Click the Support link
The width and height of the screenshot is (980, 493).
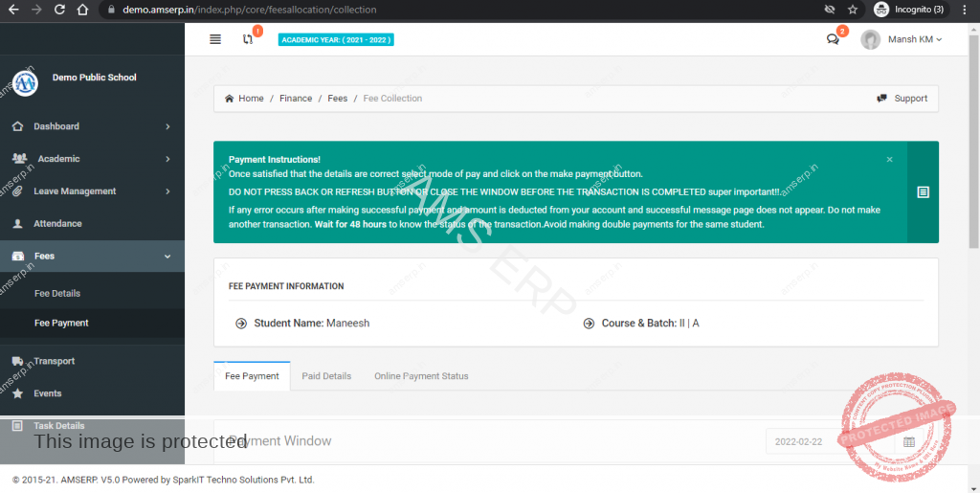(x=911, y=99)
